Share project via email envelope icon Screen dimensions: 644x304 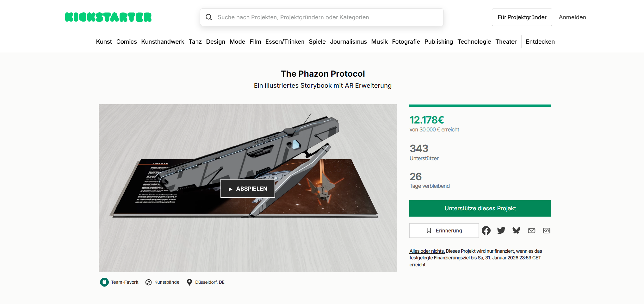pyautogui.click(x=531, y=231)
